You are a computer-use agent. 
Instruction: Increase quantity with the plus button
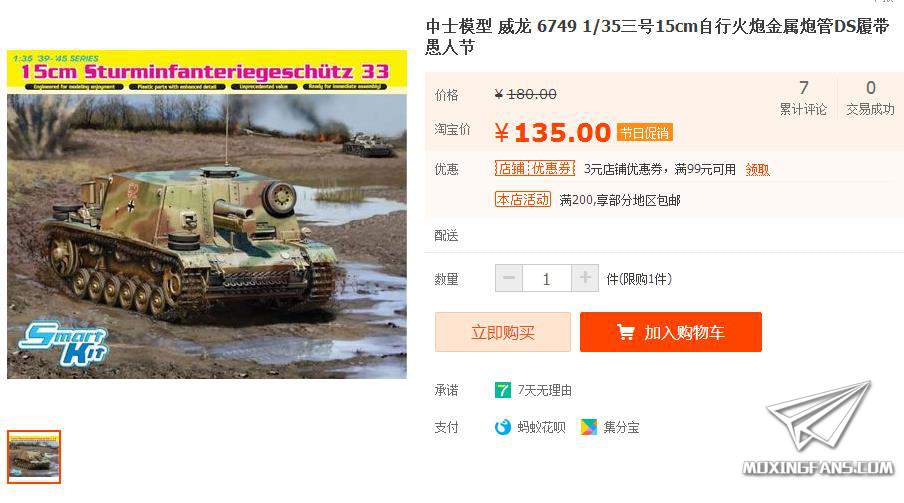(x=585, y=279)
